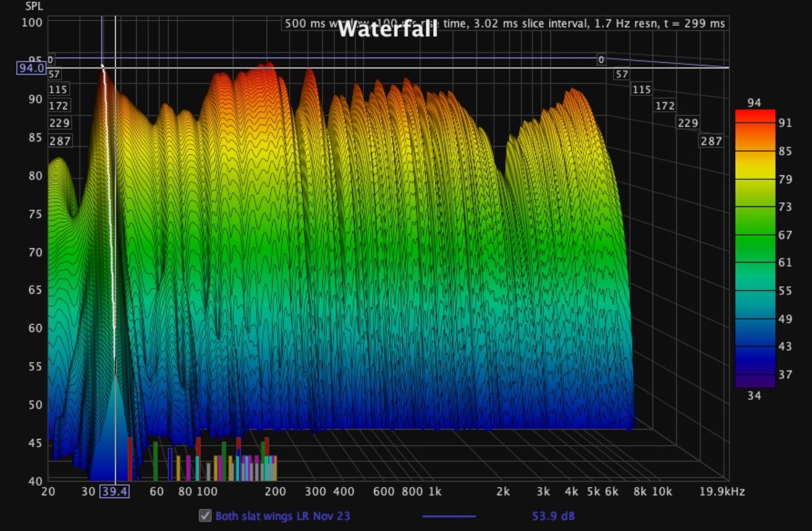Click the green room mode bar near 60 Hz

click(156, 460)
